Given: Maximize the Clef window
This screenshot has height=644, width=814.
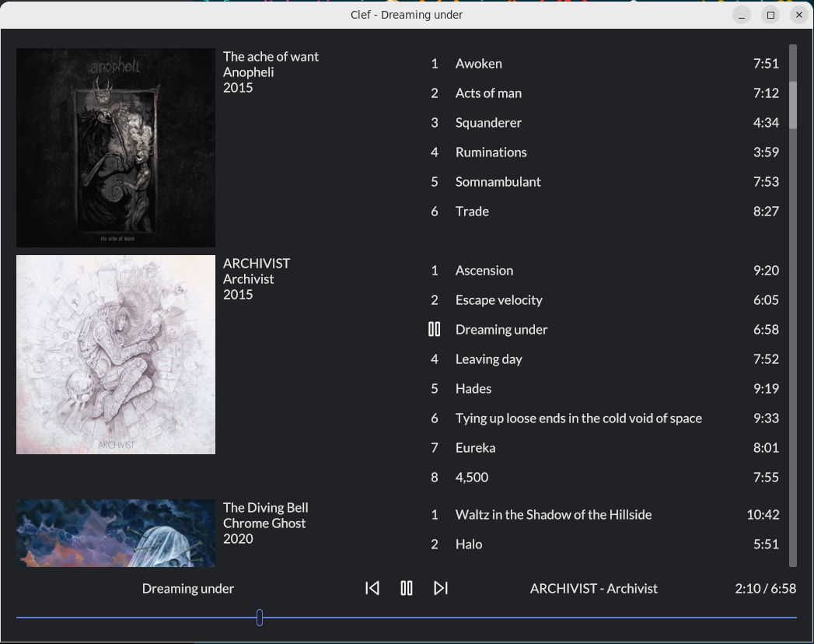Looking at the screenshot, I should point(770,15).
